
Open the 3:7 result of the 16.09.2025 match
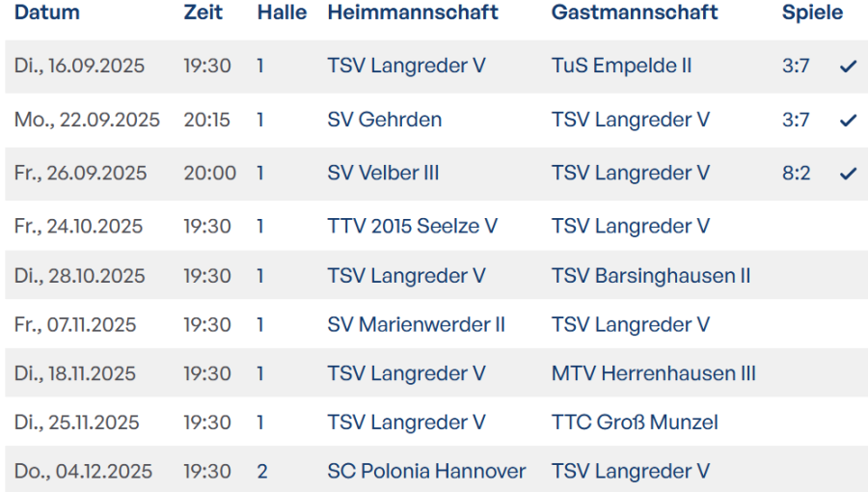(796, 67)
